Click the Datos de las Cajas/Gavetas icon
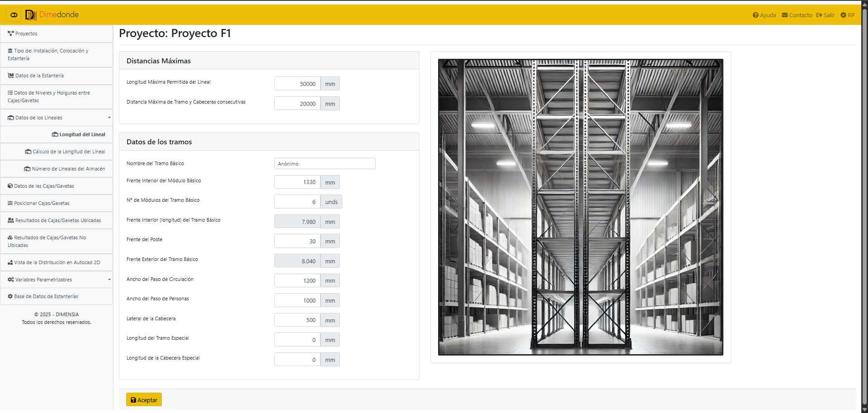This screenshot has width=868, height=413. pos(10,186)
